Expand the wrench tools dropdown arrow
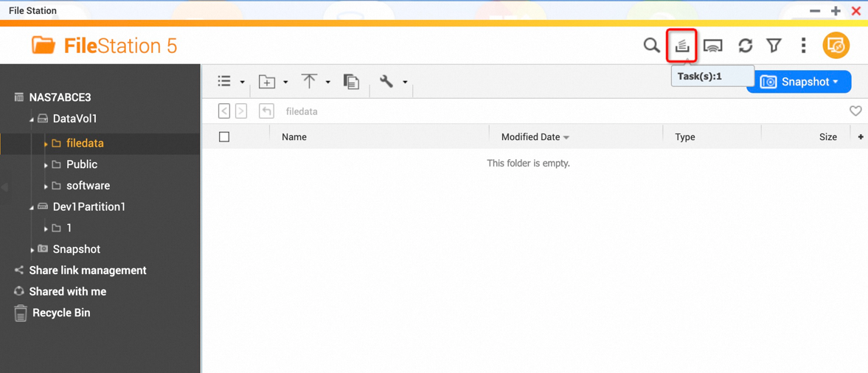 pyautogui.click(x=405, y=83)
